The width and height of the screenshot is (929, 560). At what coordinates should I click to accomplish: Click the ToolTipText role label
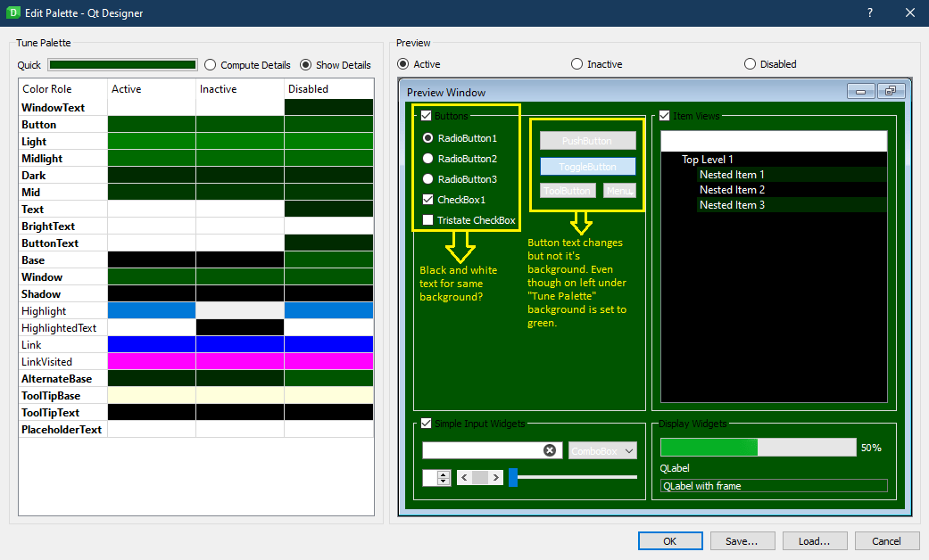coord(50,412)
